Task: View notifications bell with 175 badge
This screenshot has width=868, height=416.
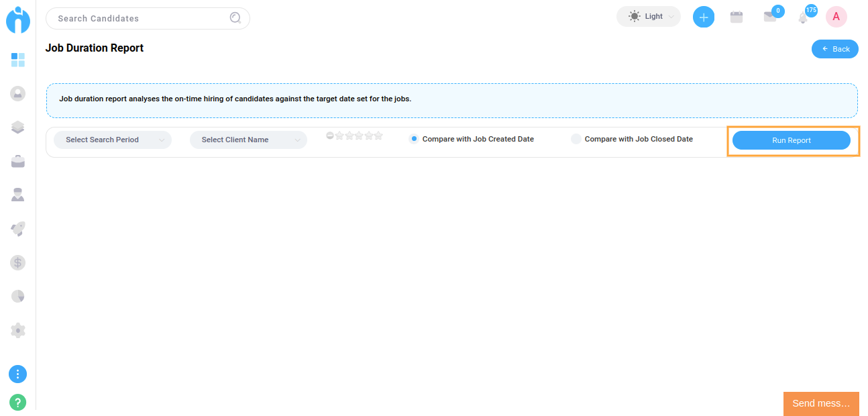Action: [x=803, y=17]
